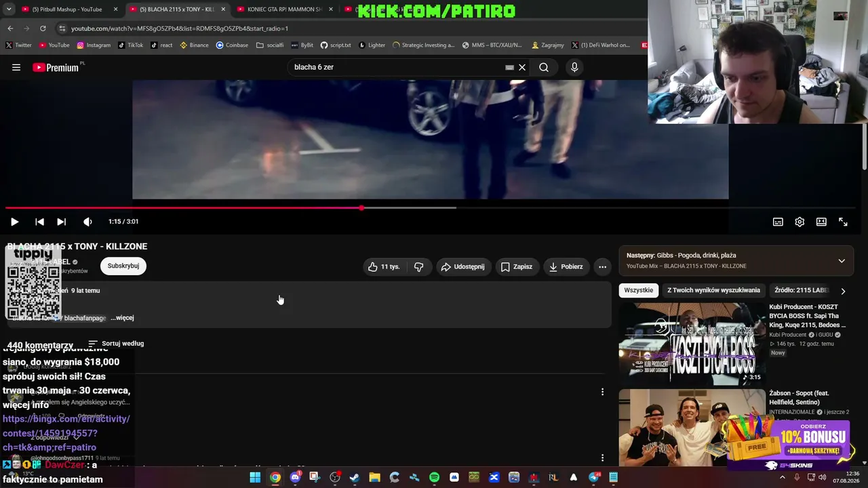The image size is (868, 488).
Task: Open Żabson - Sopot video title
Action: 800,398
